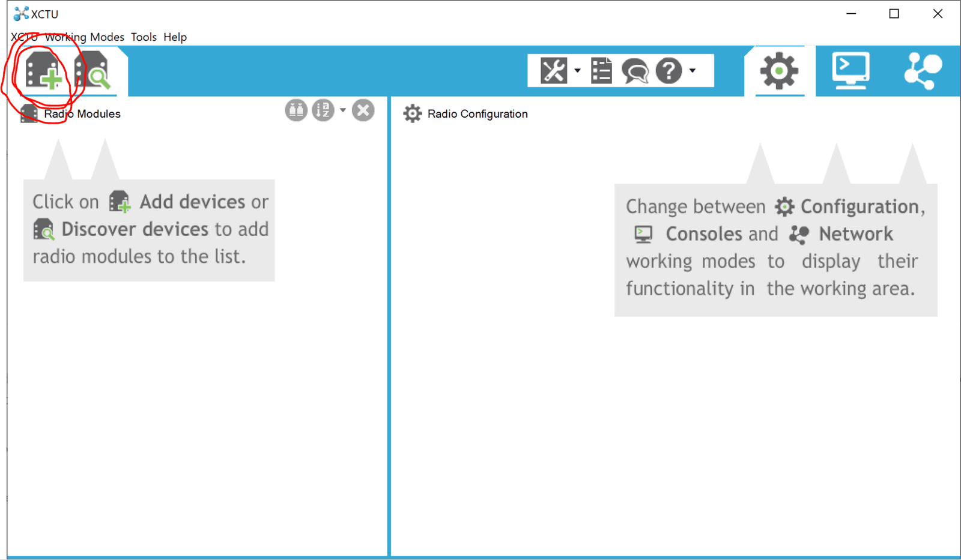The height and width of the screenshot is (560, 961).
Task: Click the Discover devices search icon
Action: coord(92,71)
